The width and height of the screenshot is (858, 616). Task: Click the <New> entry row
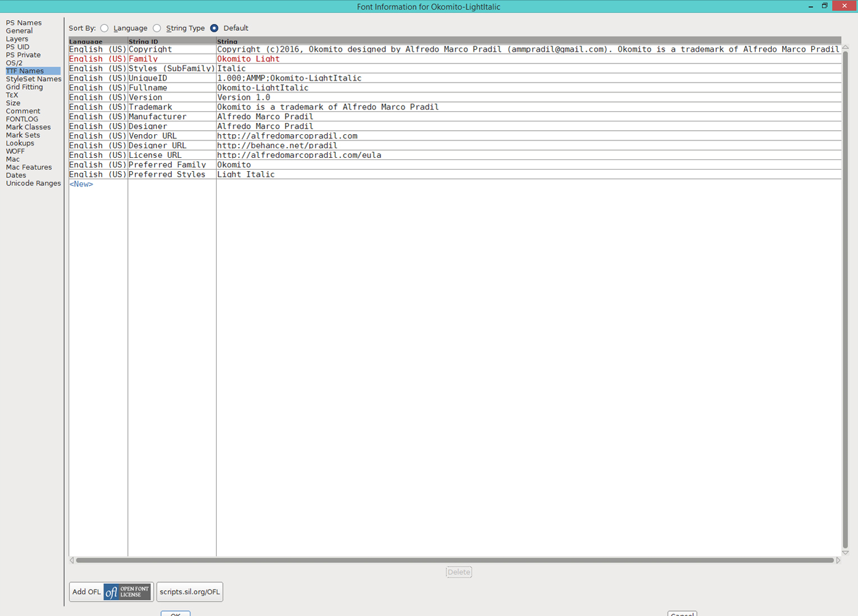81,184
